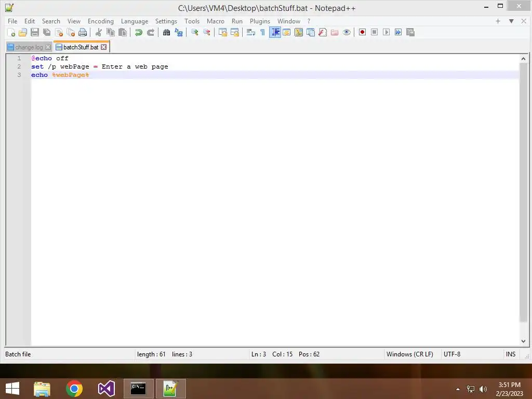Open the Edit menu
The image size is (532, 399).
[30, 21]
